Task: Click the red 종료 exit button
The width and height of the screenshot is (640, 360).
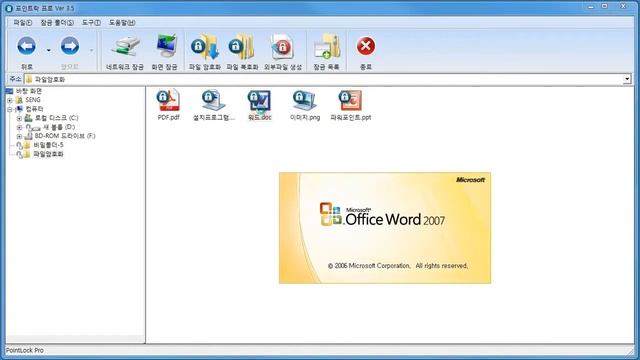Action: (366, 53)
